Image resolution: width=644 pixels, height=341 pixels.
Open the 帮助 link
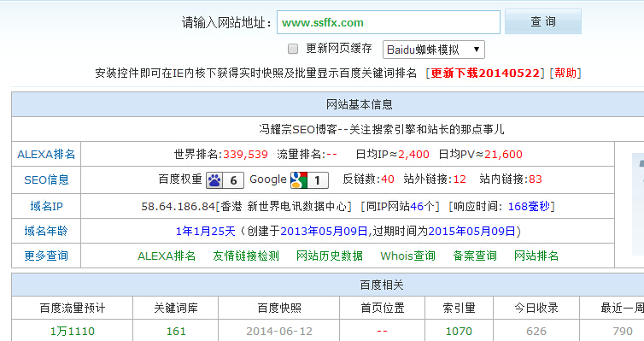565,73
